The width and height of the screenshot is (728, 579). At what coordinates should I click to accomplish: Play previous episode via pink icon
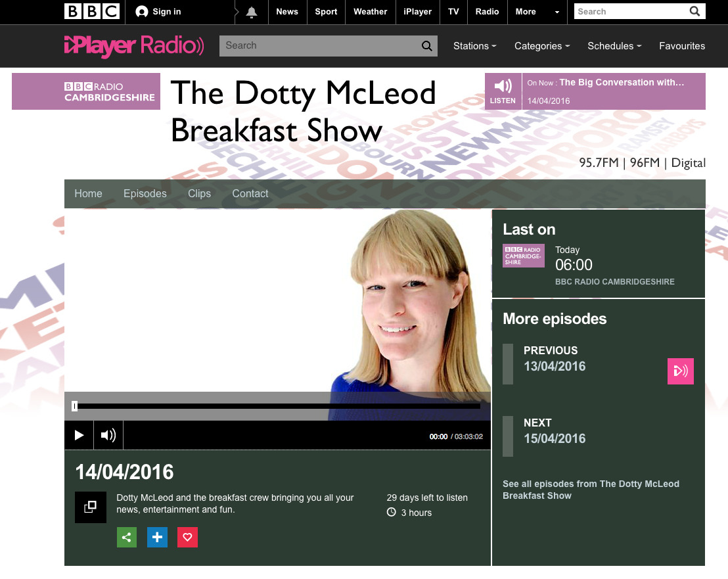coord(681,371)
